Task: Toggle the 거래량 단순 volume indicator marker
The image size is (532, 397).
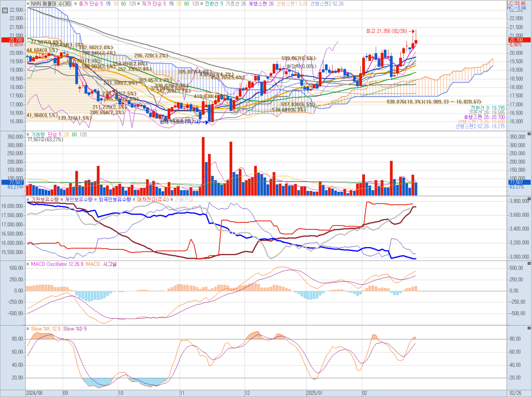Action: [x=28, y=134]
